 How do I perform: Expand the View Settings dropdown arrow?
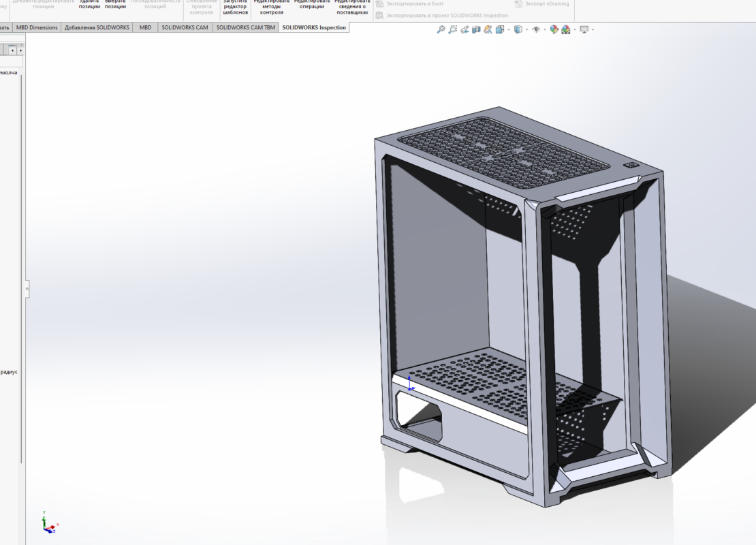[x=593, y=30]
